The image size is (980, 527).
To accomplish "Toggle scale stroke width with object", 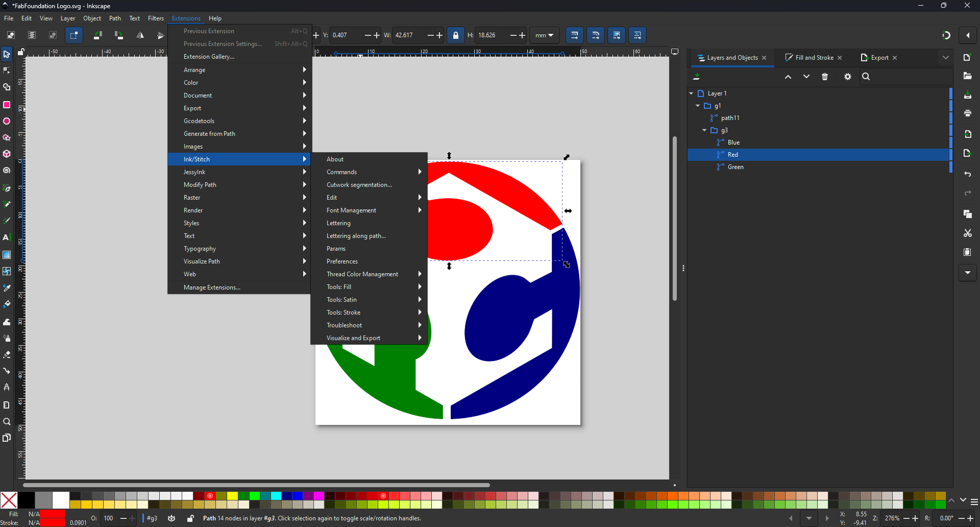I will [x=575, y=35].
